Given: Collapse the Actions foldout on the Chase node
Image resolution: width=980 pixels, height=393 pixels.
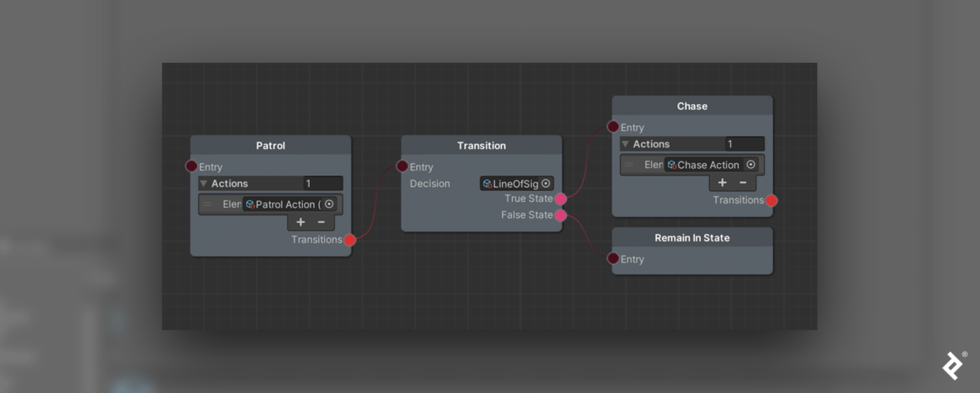Looking at the screenshot, I should [624, 144].
